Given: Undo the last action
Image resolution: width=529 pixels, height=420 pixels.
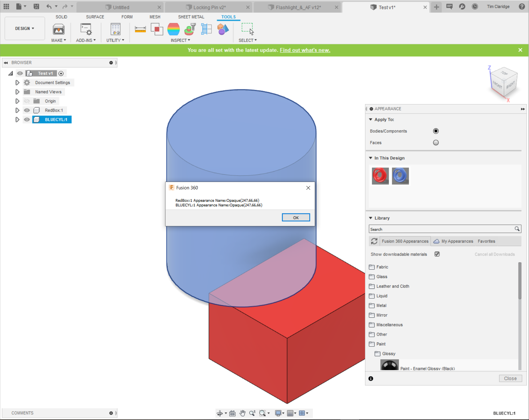Looking at the screenshot, I should point(49,6).
